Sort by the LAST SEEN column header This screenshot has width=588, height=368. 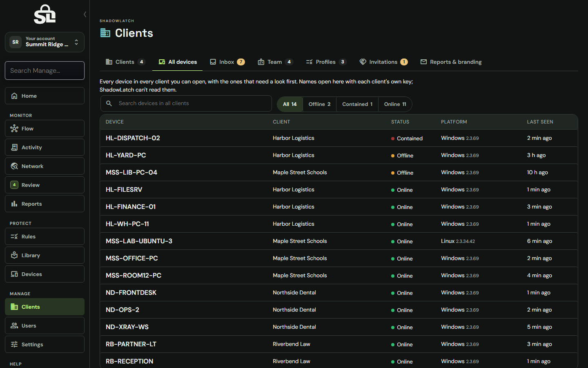(x=540, y=122)
